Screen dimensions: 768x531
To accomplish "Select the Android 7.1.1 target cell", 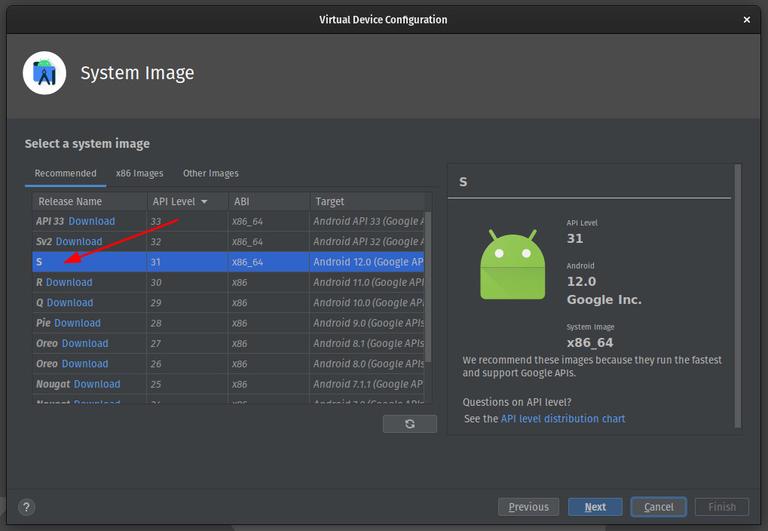I will click(x=367, y=384).
